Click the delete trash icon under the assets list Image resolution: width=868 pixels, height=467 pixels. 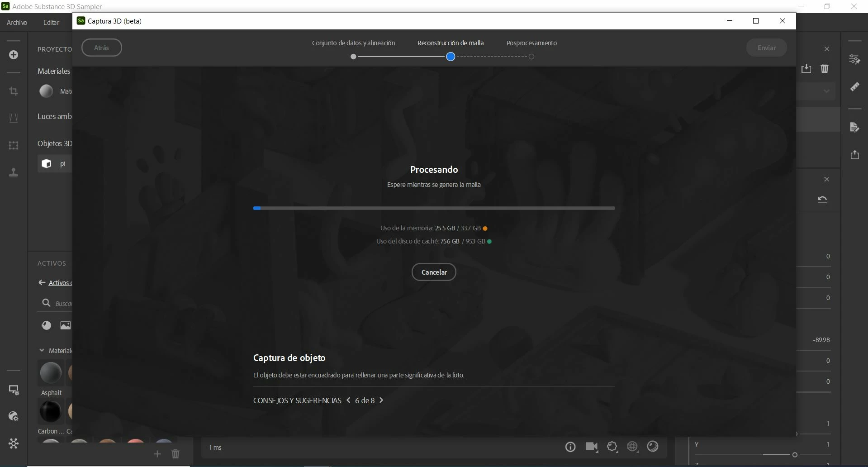pyautogui.click(x=175, y=454)
